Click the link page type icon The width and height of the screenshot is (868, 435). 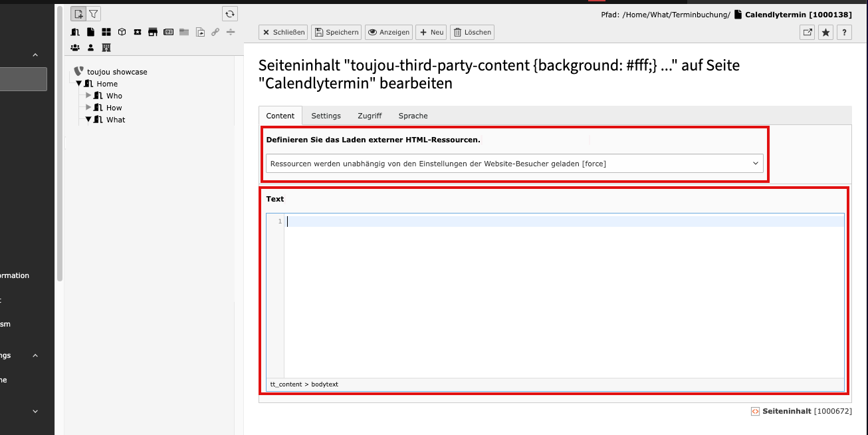[x=215, y=32]
